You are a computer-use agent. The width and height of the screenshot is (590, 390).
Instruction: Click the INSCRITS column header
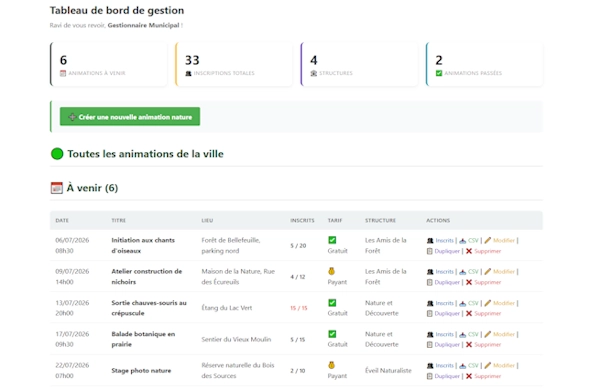(x=302, y=221)
